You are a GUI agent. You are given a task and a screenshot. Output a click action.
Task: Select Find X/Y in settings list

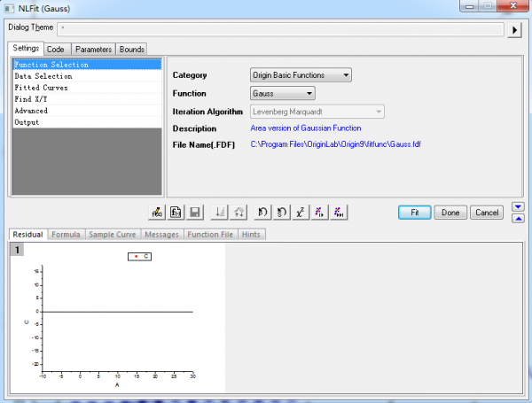point(87,99)
